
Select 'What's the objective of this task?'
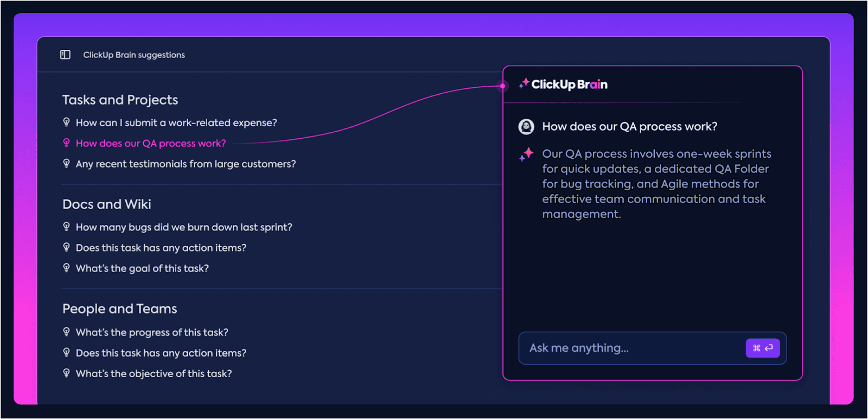click(x=154, y=373)
